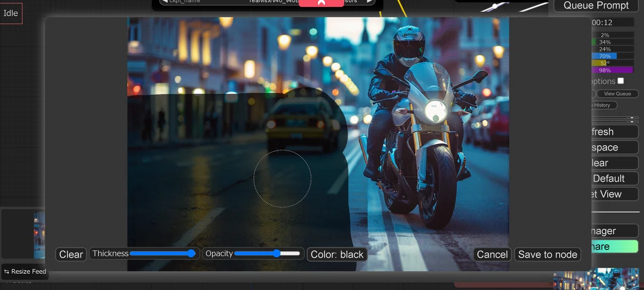Click the next arrow of ckpt_name selector
The height and width of the screenshot is (290, 644).
369,2
